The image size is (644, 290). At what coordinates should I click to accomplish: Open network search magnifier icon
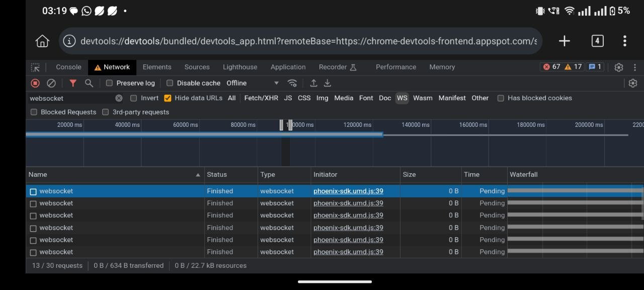89,83
